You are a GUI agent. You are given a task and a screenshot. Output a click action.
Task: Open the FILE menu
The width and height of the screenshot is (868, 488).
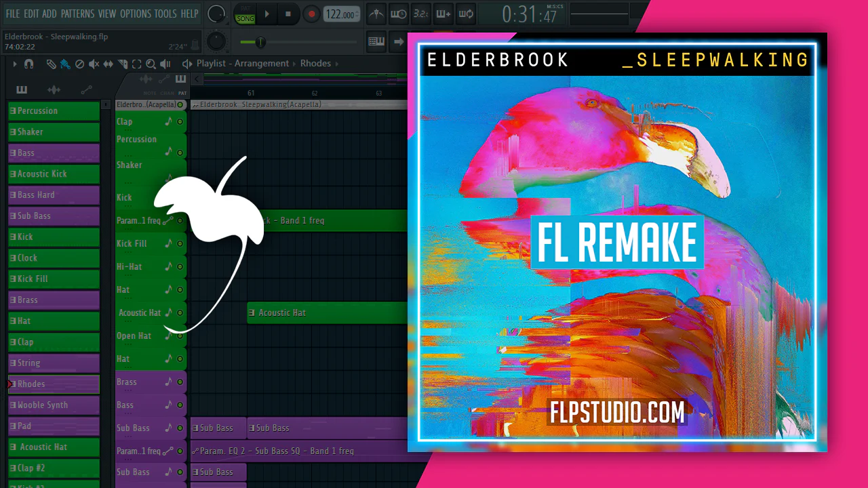click(13, 14)
